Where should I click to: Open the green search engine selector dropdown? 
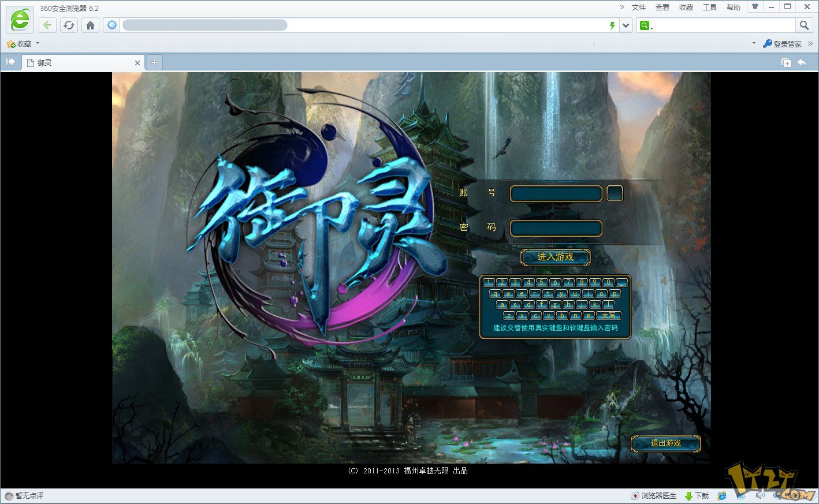[646, 25]
